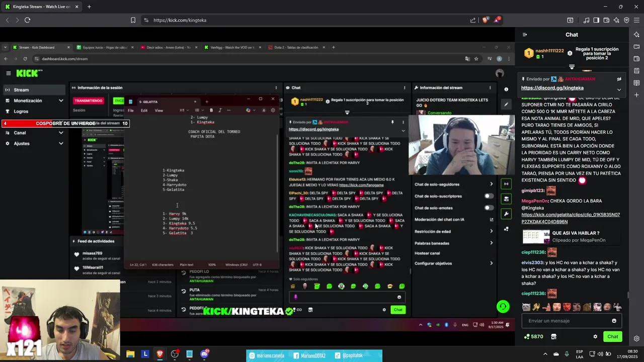Open Brave Wallet sidebar icon

point(636,59)
